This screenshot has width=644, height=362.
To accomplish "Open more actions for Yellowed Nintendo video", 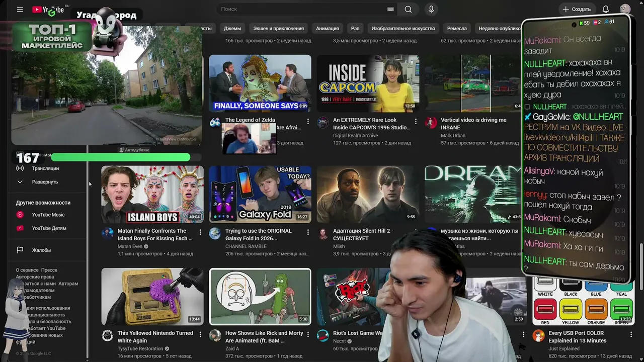I will (200, 334).
